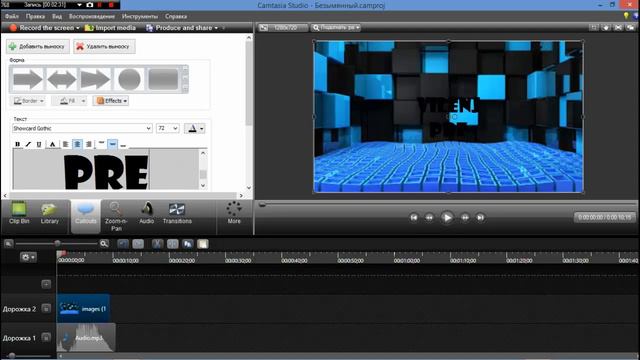
Task: Expand Produce and share dropdown arrow
Action: 216,28
